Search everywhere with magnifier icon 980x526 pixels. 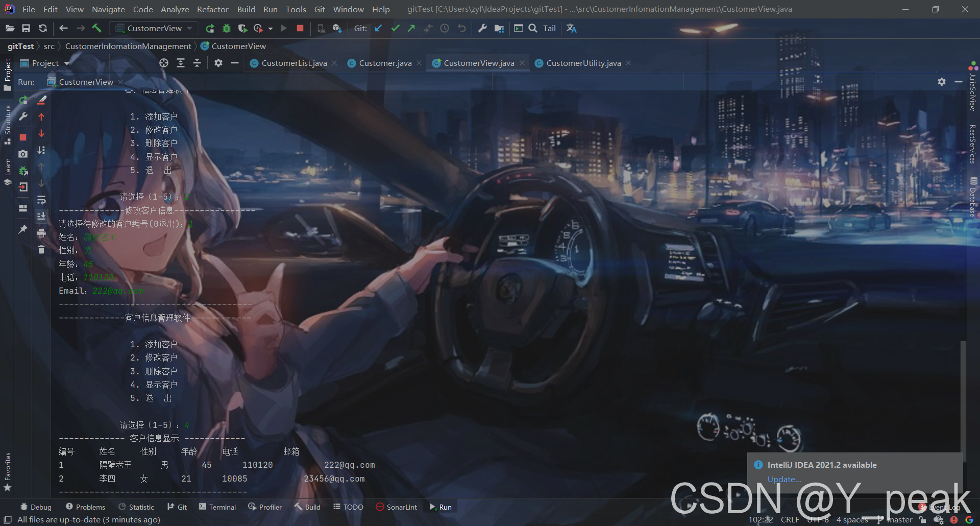533,28
